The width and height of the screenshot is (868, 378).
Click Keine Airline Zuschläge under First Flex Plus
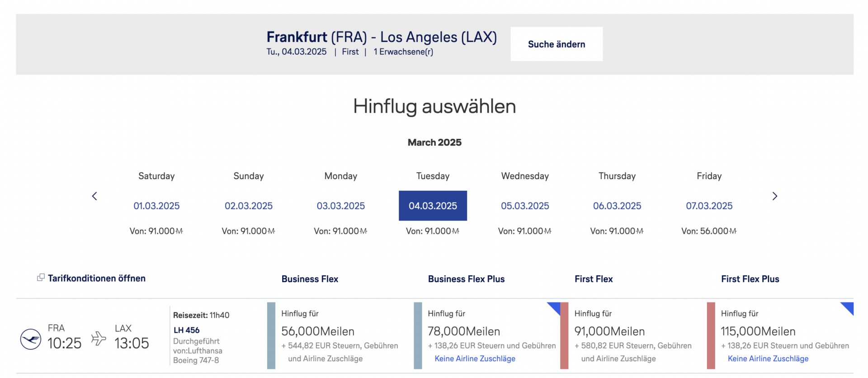click(768, 359)
